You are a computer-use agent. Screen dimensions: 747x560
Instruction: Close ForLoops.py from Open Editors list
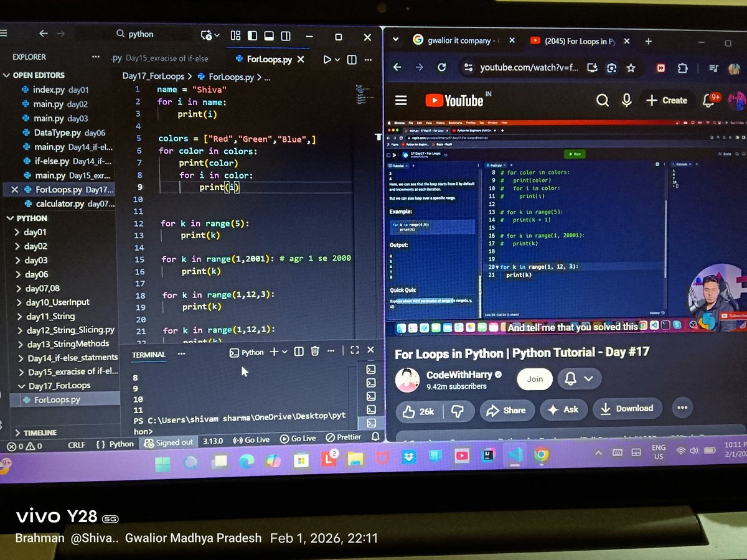[15, 189]
